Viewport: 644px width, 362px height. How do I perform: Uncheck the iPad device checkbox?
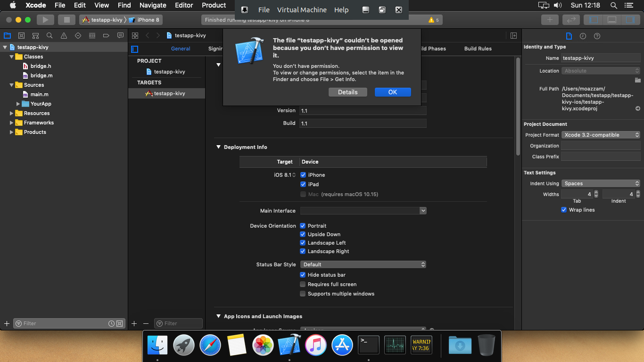tap(303, 184)
